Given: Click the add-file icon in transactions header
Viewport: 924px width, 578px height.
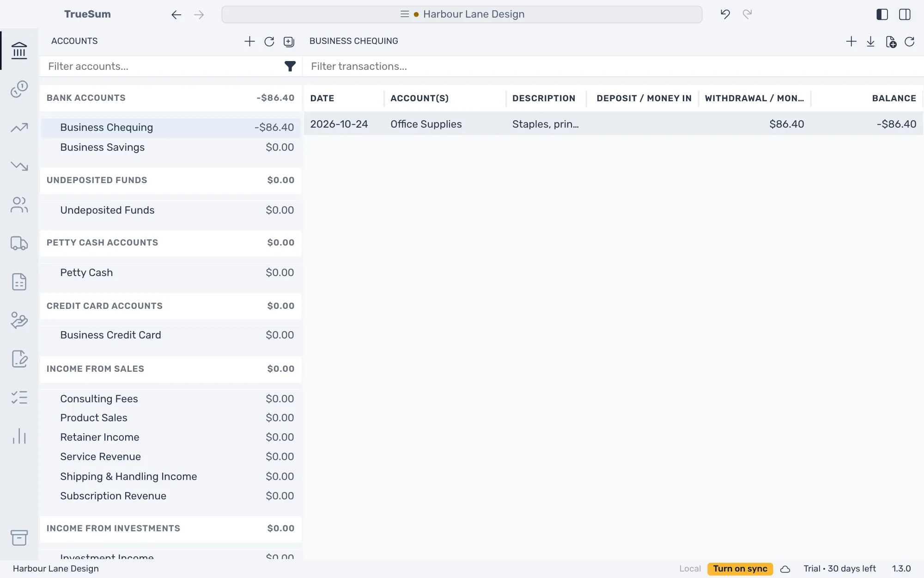Looking at the screenshot, I should click(x=891, y=42).
